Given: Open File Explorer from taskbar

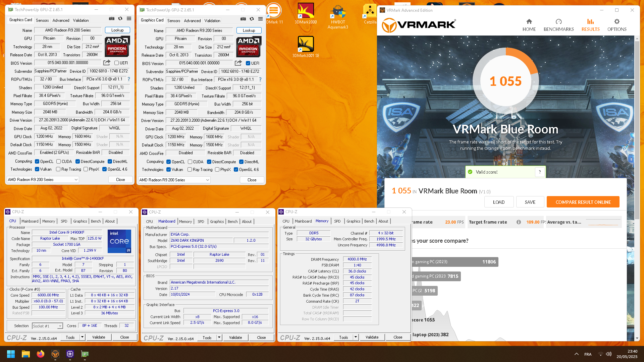Looking at the screenshot, I should click(26, 354).
